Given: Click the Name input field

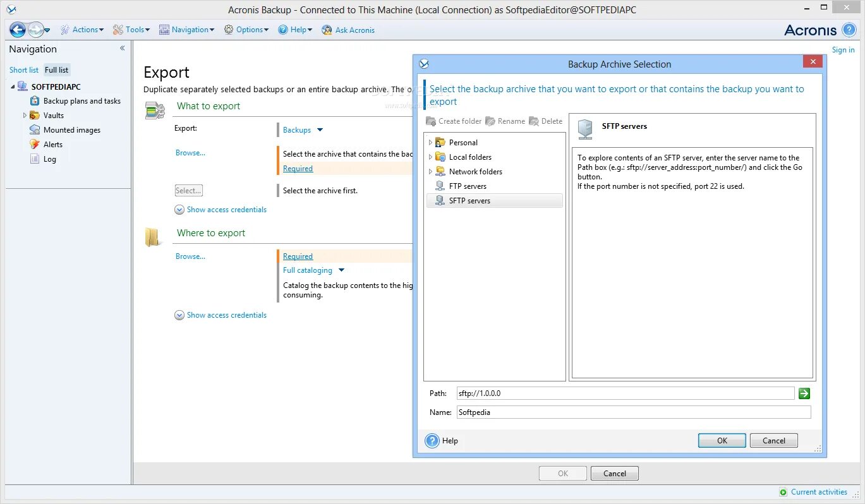Looking at the screenshot, I should coord(633,412).
